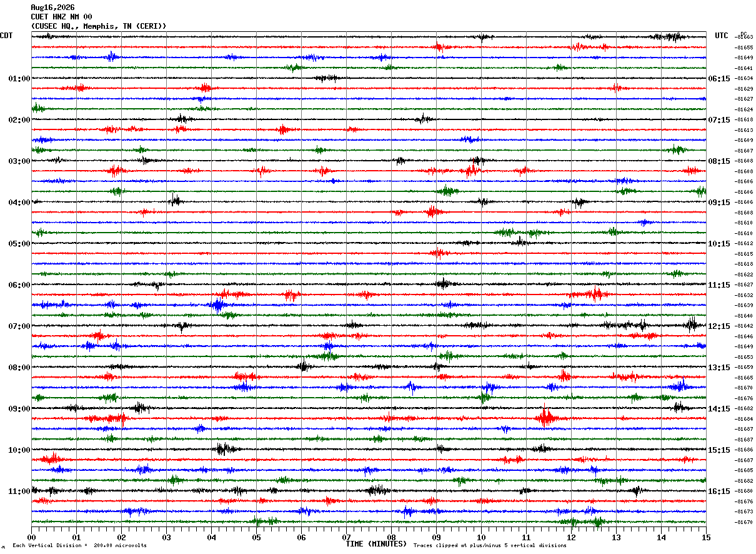Click the TIME (MINUTES) axis title
The height and width of the screenshot is (554, 756).
coord(376,544)
